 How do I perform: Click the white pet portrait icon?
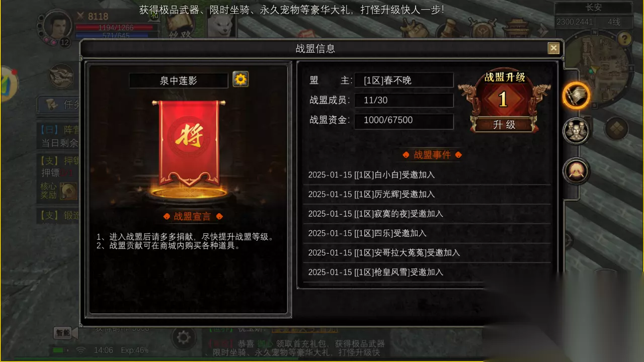point(220,25)
